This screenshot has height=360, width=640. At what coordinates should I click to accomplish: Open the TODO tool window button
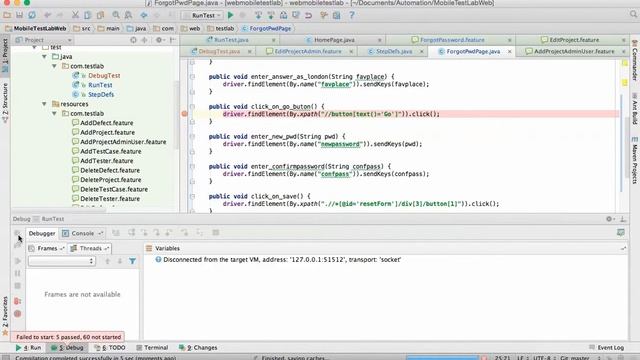pos(110,348)
